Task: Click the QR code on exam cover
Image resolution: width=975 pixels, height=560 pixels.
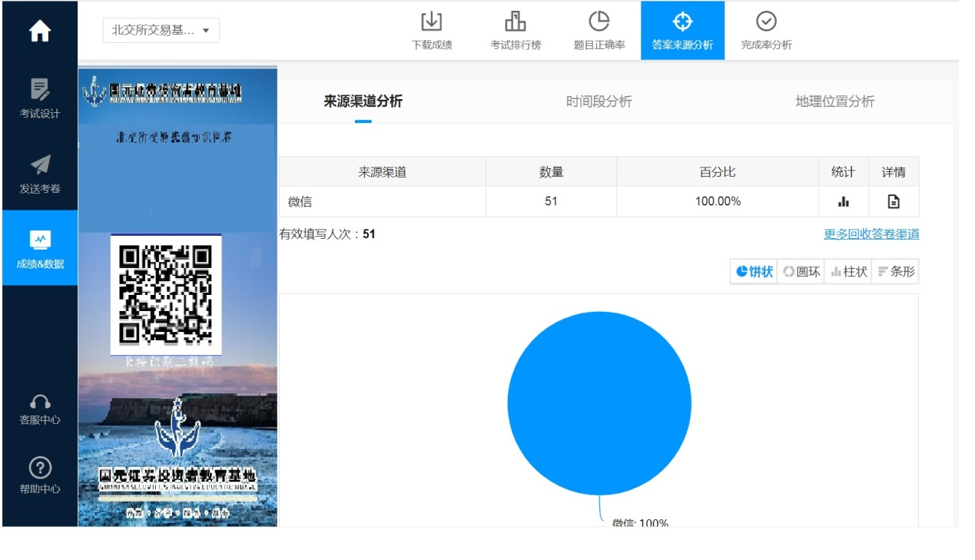Action: (166, 294)
